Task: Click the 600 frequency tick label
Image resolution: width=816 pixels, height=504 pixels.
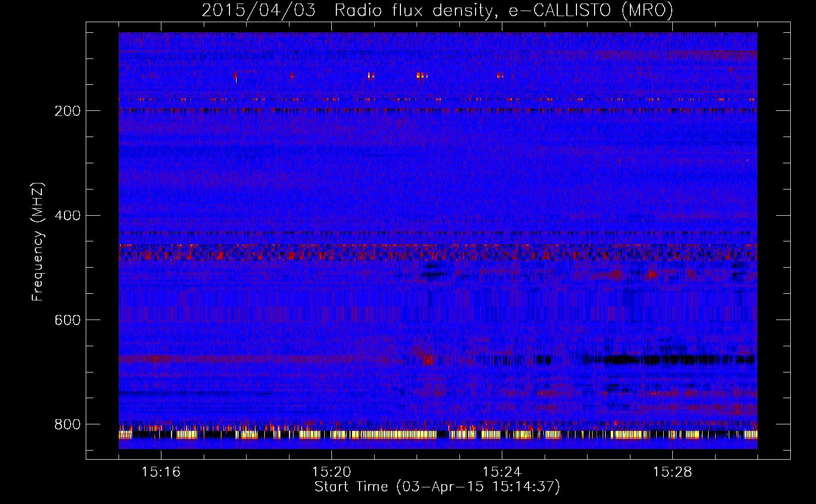Action: click(x=68, y=321)
